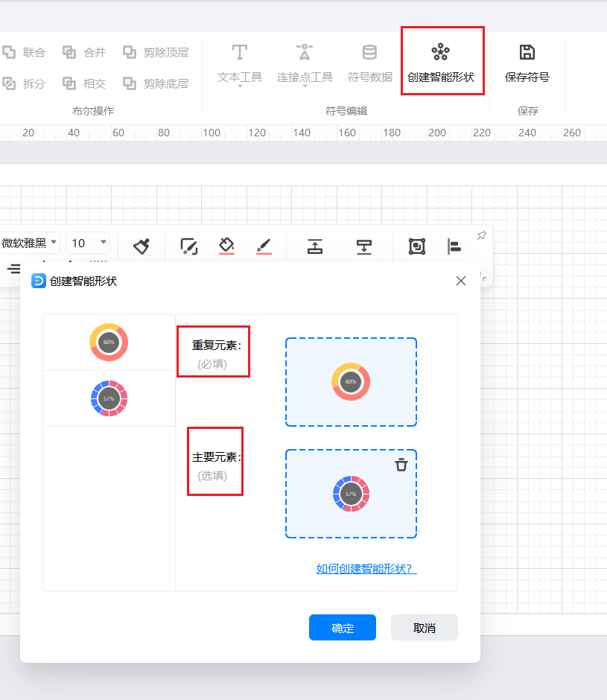Click the 创建智能形状 ribbon button
The width and height of the screenshot is (607, 700).
[x=441, y=62]
